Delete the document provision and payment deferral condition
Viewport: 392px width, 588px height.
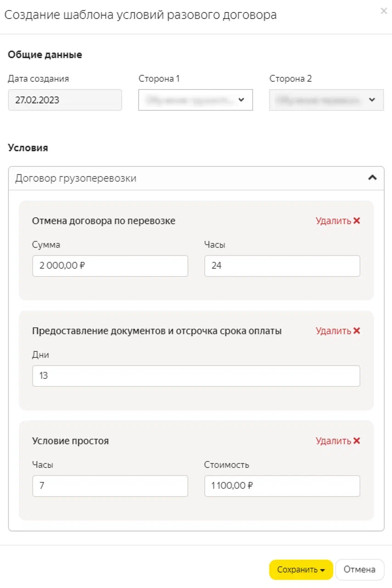[x=338, y=331]
